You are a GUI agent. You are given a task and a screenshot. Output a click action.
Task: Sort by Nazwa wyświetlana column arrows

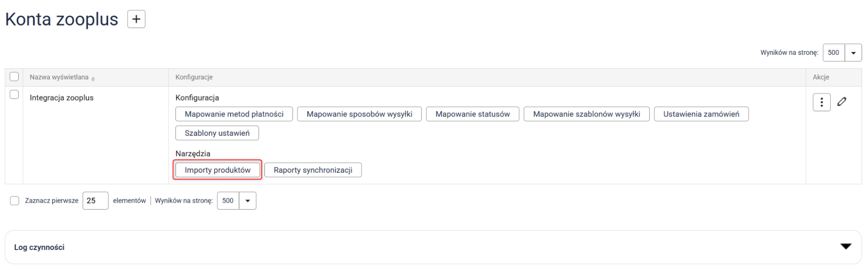[93, 78]
